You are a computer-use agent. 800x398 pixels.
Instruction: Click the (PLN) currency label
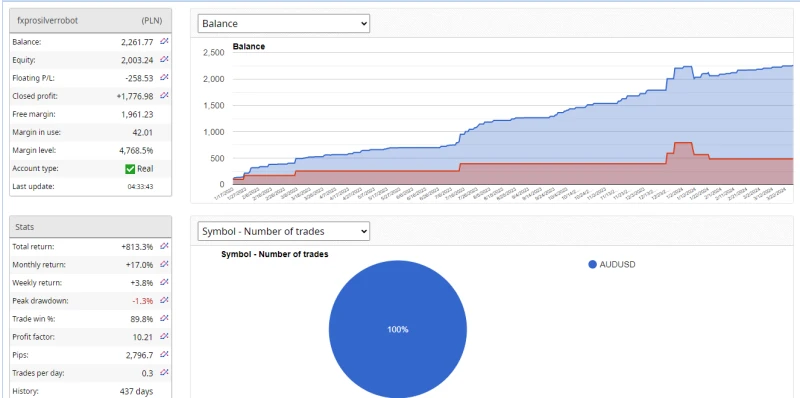click(152, 21)
